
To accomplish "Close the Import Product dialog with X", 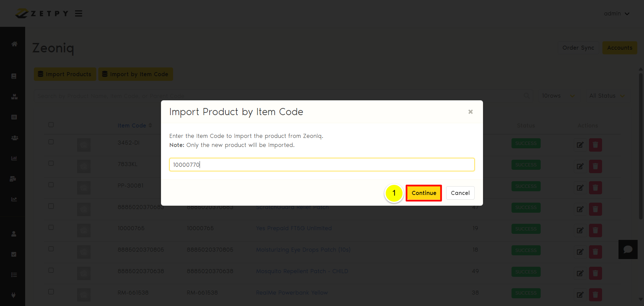I will [470, 112].
